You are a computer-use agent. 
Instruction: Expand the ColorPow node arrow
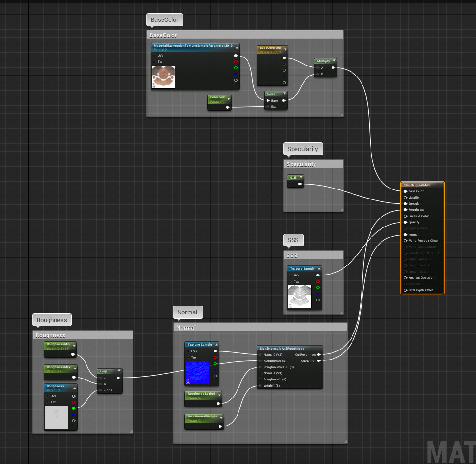[229, 99]
